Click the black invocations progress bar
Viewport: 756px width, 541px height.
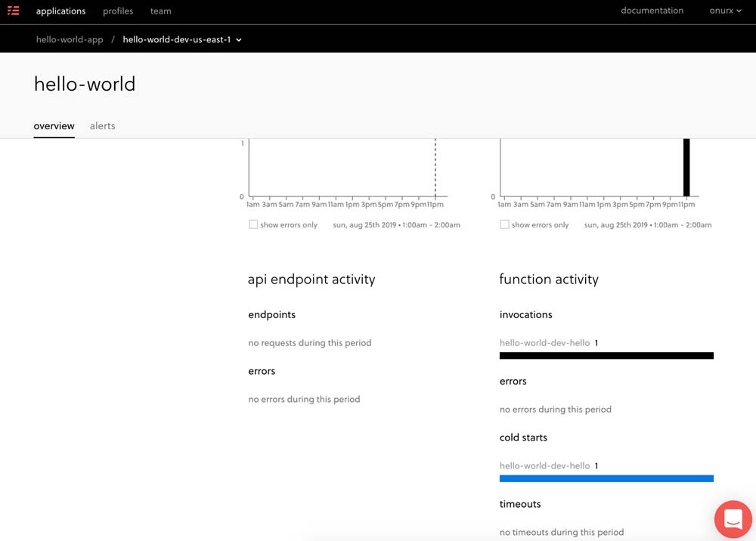606,356
